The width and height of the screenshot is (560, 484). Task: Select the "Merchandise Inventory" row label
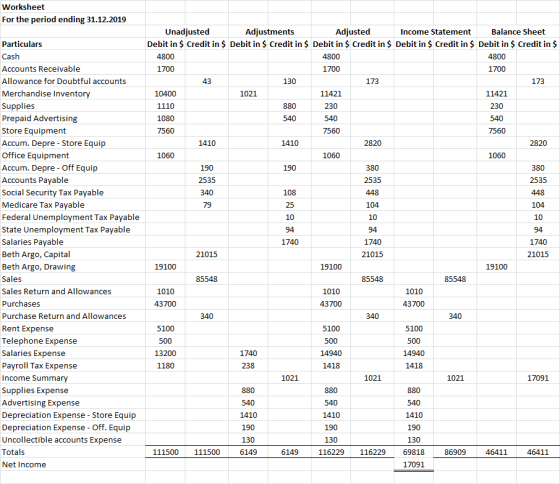point(46,94)
